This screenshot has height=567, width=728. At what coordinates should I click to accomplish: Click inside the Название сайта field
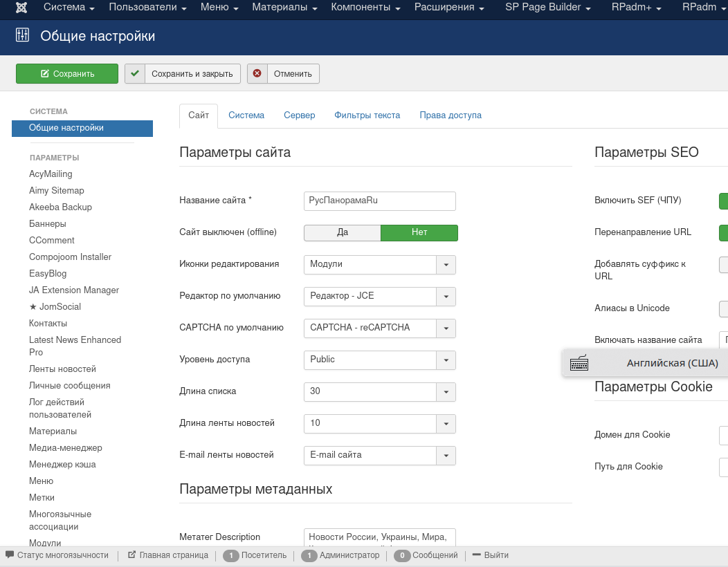379,201
